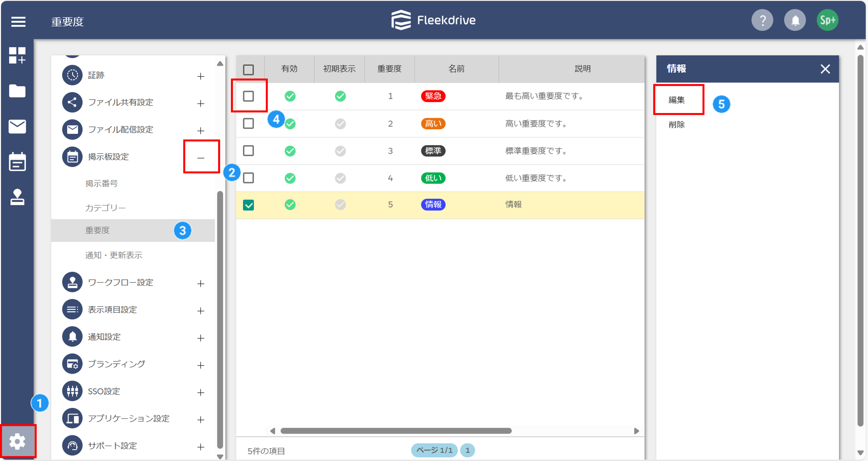Click the 表示項目設定 list icon
This screenshot has height=461, width=868.
click(x=72, y=310)
